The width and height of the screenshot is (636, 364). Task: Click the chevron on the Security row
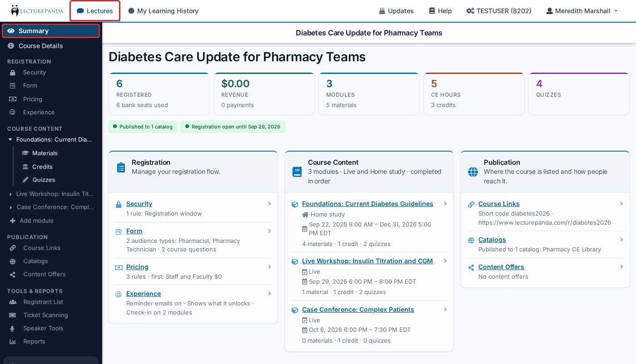269,204
